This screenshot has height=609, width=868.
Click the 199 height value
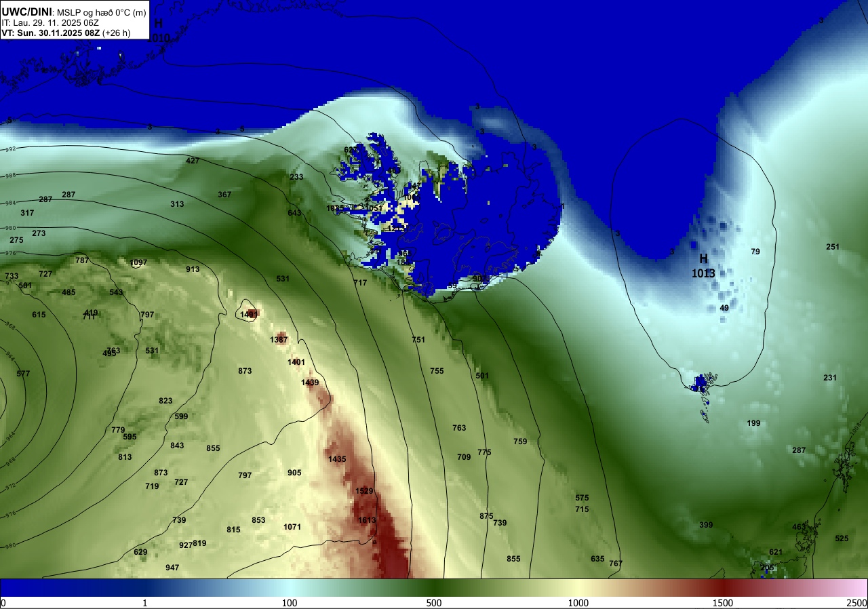pos(753,423)
